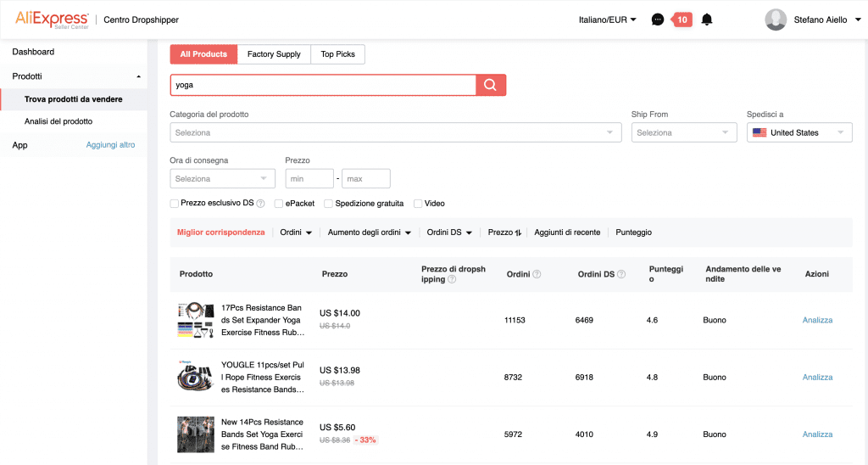This screenshot has width=868, height=465.
Task: Open the Ship From dropdown
Action: [x=684, y=133]
